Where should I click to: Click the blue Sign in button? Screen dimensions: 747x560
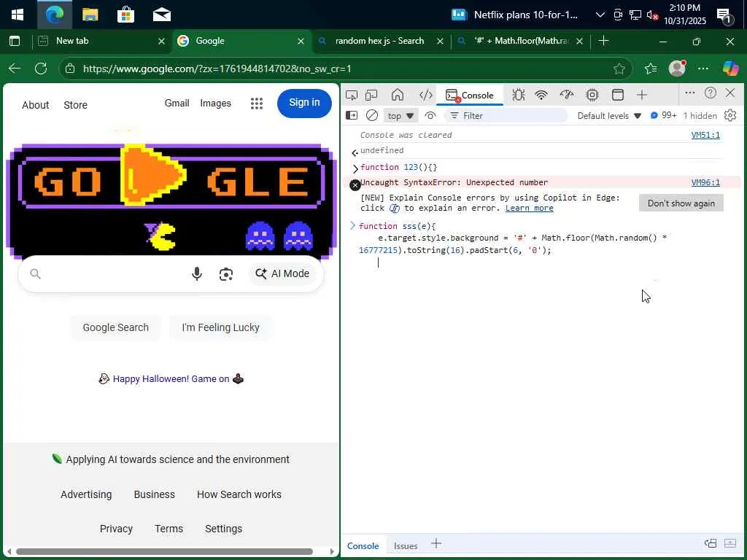[304, 103]
